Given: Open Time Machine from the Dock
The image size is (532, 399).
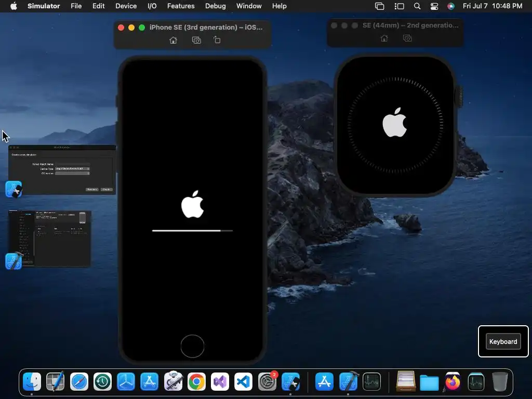Looking at the screenshot, I should tap(102, 381).
